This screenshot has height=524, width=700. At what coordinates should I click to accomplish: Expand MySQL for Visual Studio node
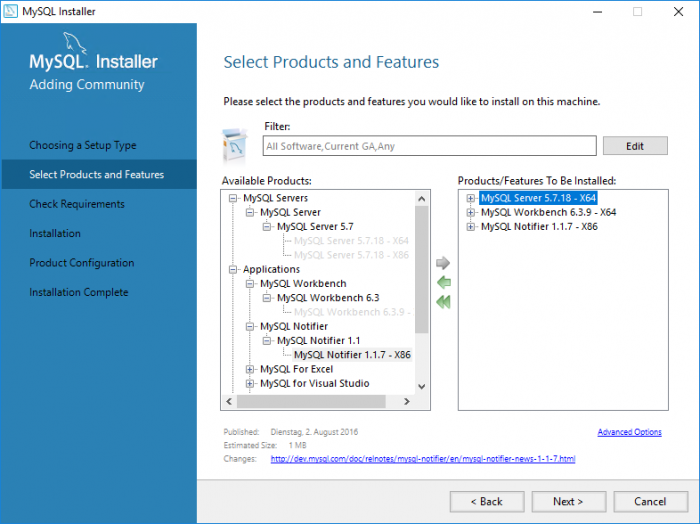(x=250, y=383)
